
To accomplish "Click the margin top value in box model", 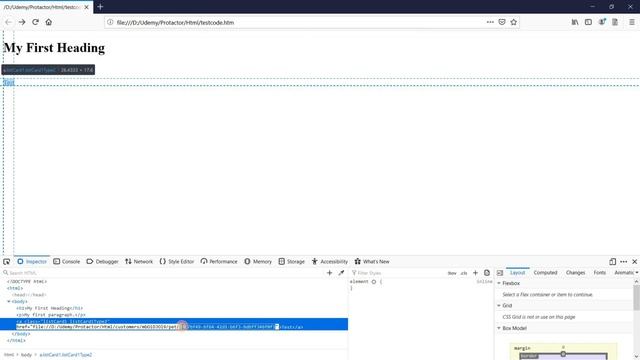I will point(563,347).
